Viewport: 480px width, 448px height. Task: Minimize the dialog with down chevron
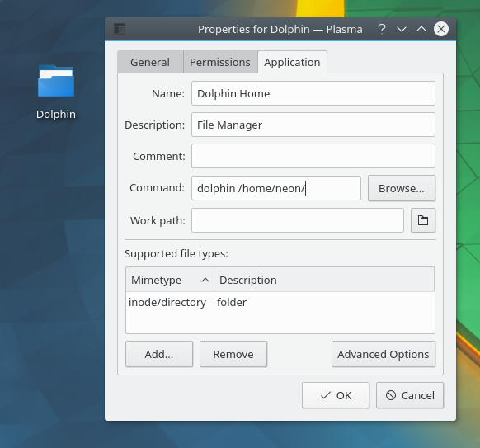click(402, 29)
